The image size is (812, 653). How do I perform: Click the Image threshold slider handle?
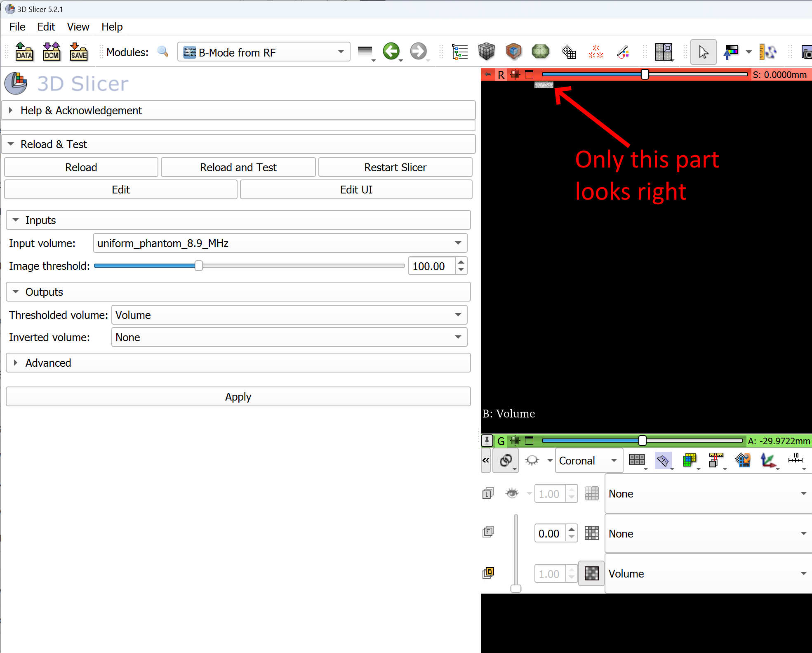click(199, 266)
